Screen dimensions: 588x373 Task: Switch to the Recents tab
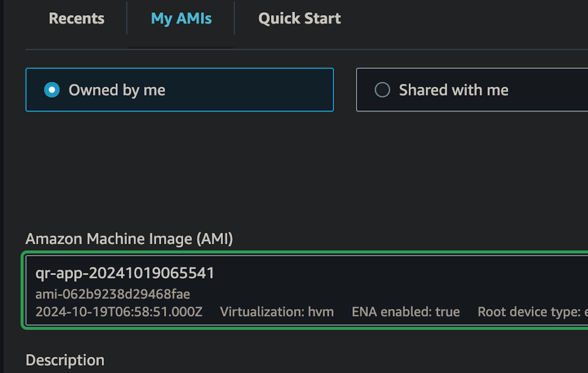point(76,19)
